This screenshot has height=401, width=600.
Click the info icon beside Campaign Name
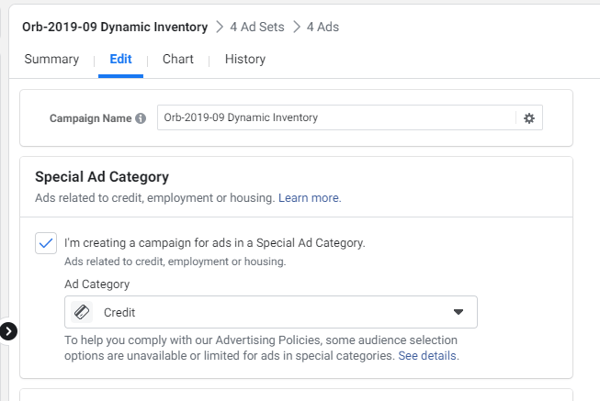click(140, 119)
